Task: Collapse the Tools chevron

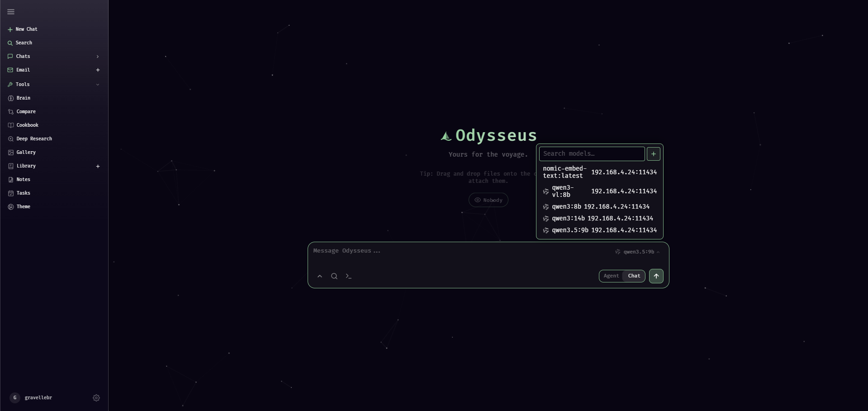Action: (x=98, y=85)
